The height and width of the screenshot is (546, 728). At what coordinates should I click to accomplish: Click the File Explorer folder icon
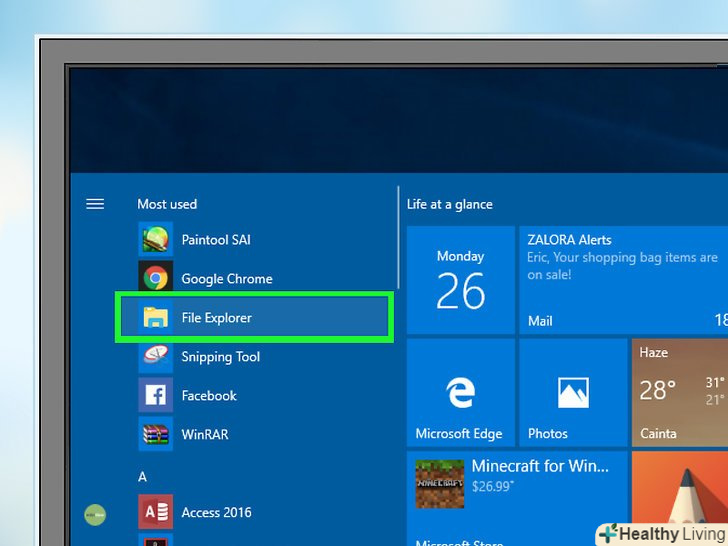[156, 318]
